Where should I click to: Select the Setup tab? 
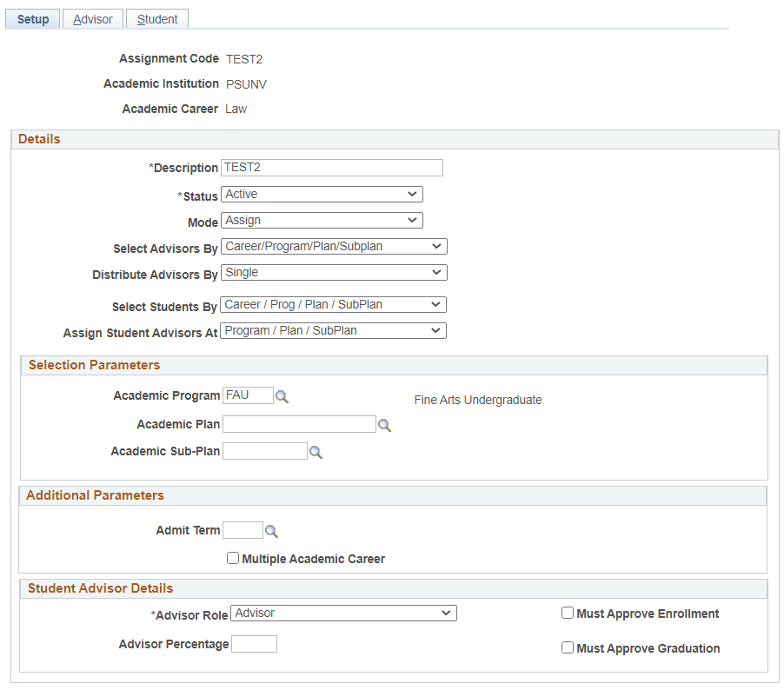pos(32,18)
